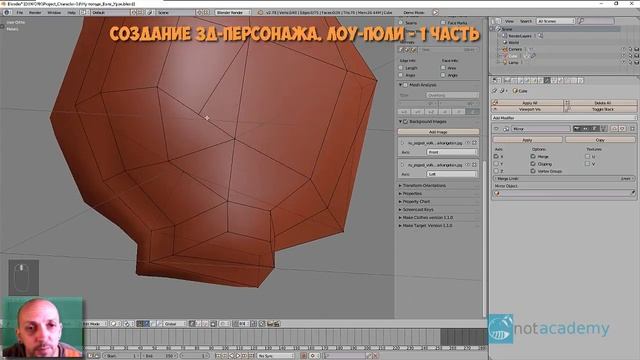The image size is (640, 360).
Task: Click the Merge Limit slider field
Action: click(564, 179)
